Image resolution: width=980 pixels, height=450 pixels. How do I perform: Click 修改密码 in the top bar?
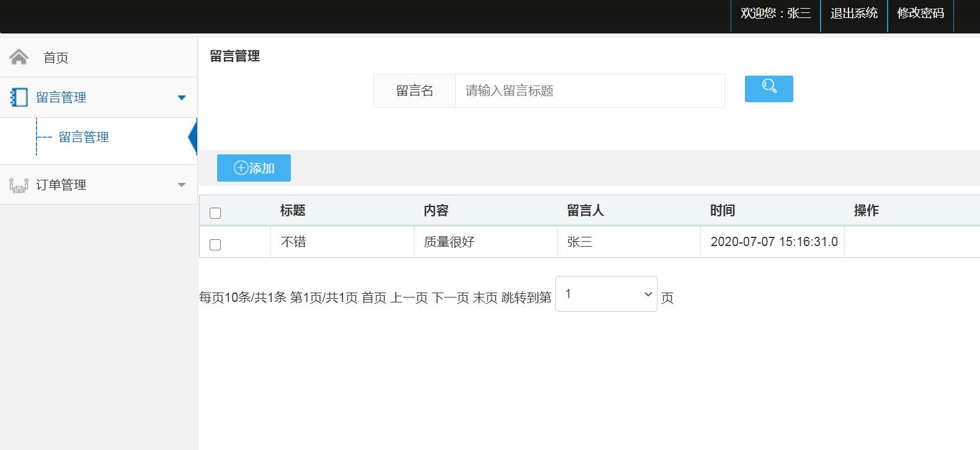click(x=920, y=13)
